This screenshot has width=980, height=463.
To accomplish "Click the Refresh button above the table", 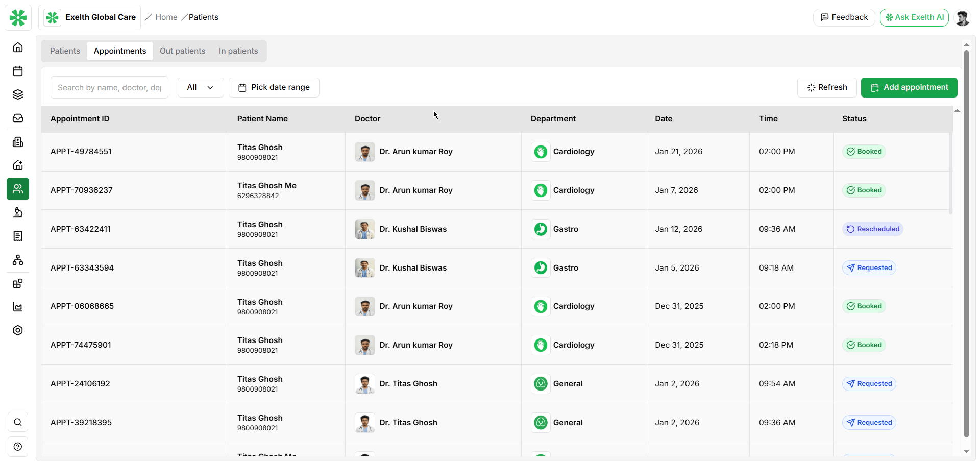I will pyautogui.click(x=826, y=87).
